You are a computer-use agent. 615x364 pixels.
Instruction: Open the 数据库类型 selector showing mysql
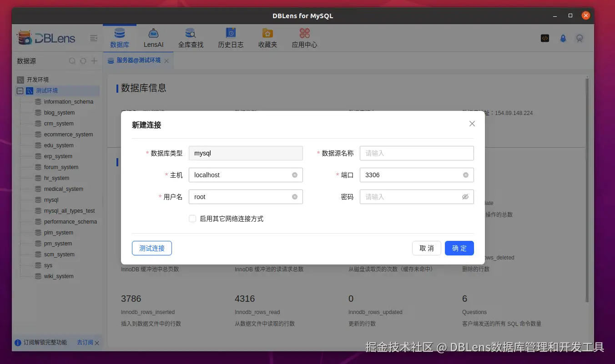point(246,153)
